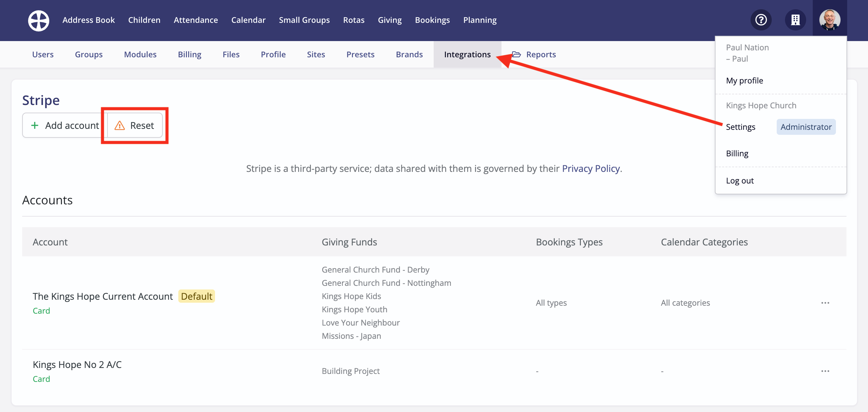868x412 pixels.
Task: Select the Integrations tab
Action: [467, 54]
